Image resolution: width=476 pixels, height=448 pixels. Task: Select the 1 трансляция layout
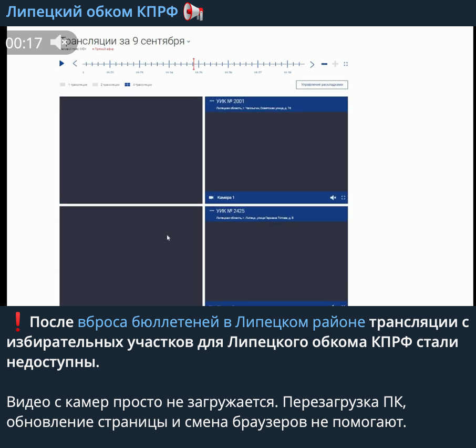(x=74, y=85)
